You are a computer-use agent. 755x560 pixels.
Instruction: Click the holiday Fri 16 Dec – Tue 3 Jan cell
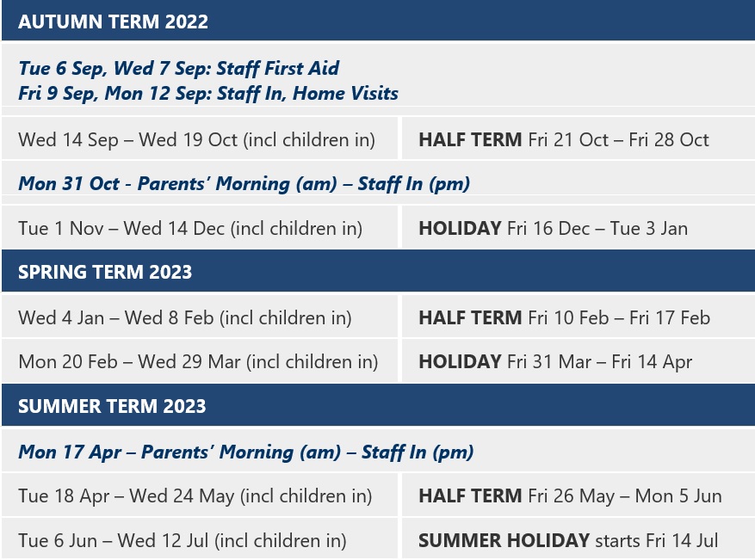point(553,229)
